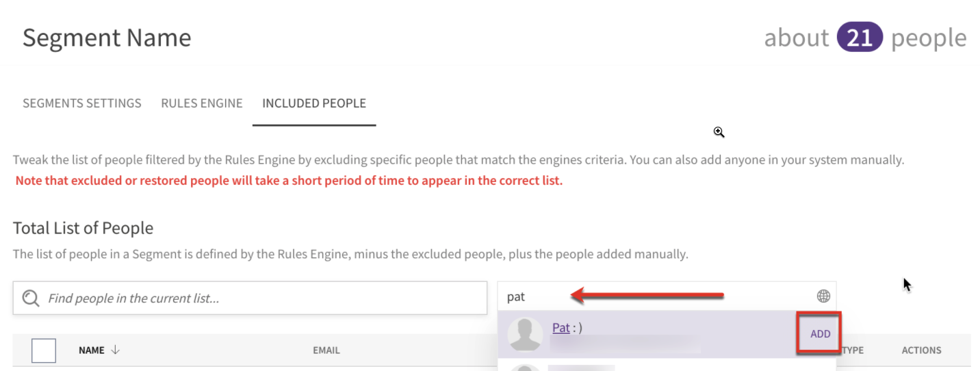Screen dimensions: 980x371
Task: Click Pat's avatar in the suggestions
Action: [x=526, y=335]
